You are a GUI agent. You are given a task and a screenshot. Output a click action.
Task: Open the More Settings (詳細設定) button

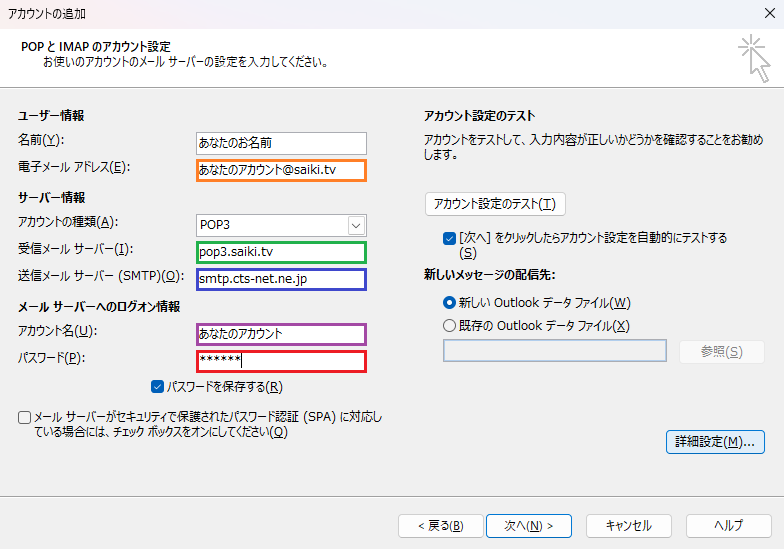point(715,442)
